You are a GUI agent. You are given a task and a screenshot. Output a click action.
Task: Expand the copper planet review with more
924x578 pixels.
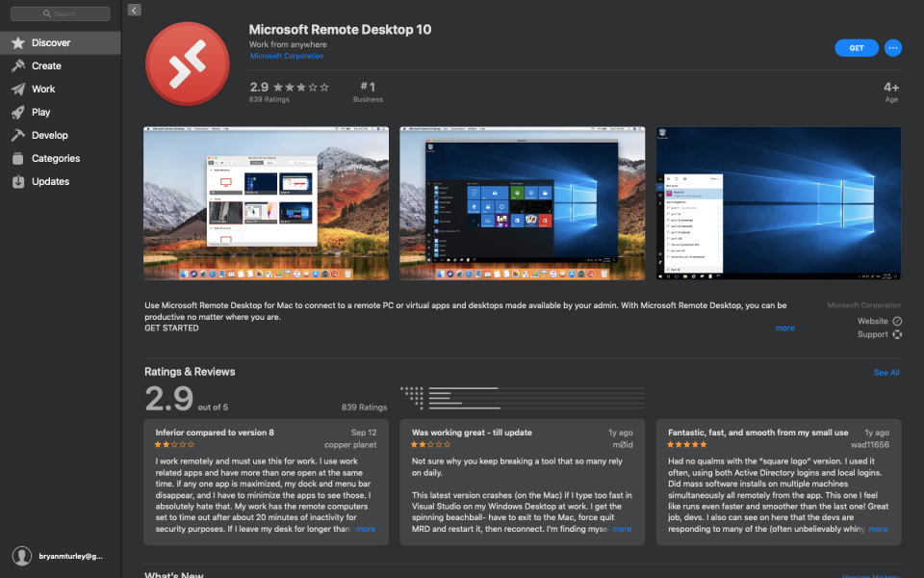(366, 529)
